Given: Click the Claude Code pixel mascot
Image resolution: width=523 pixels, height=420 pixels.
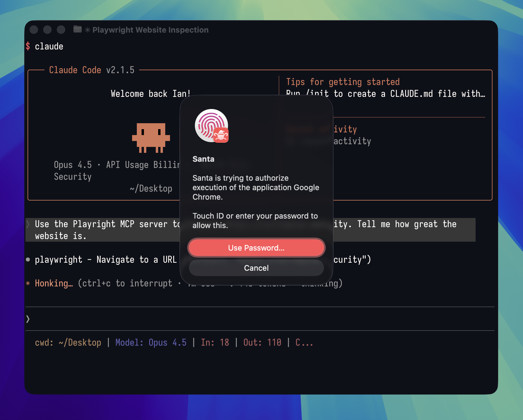Looking at the screenshot, I should tap(151, 138).
